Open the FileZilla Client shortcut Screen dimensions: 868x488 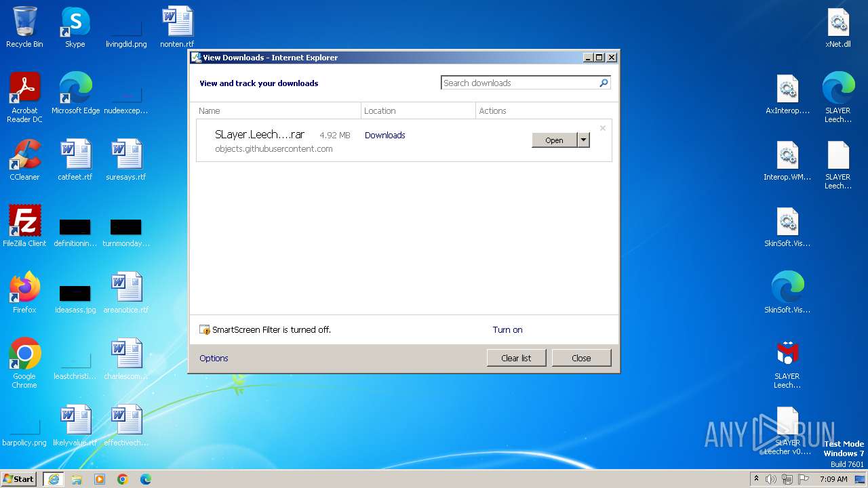[24, 226]
